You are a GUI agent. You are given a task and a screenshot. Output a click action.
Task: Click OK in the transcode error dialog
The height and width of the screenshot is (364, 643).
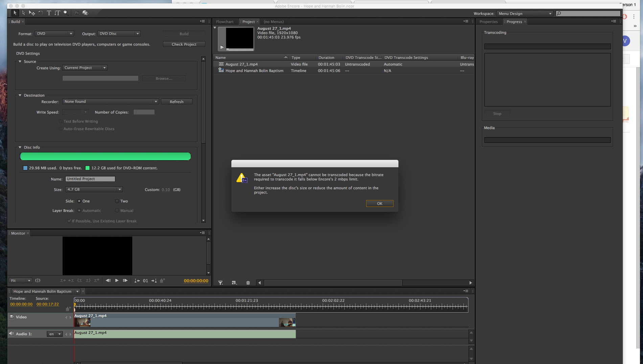(x=380, y=203)
